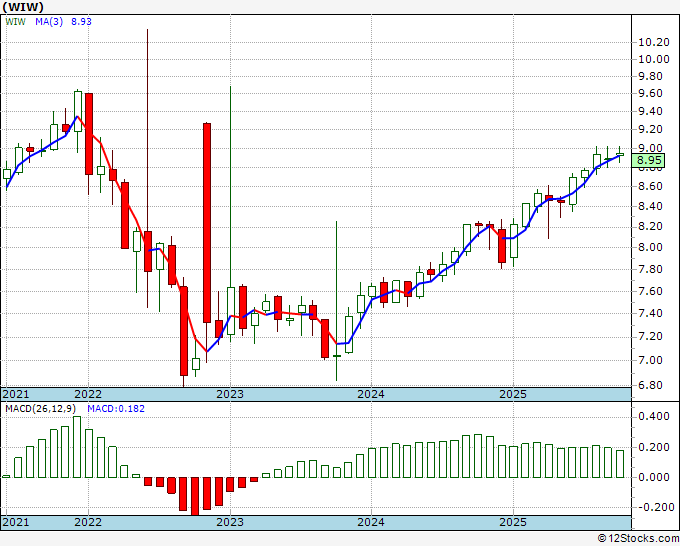Click the MA value 8.93
Image resolution: width=680 pixels, height=546 pixels.
tap(82, 21)
